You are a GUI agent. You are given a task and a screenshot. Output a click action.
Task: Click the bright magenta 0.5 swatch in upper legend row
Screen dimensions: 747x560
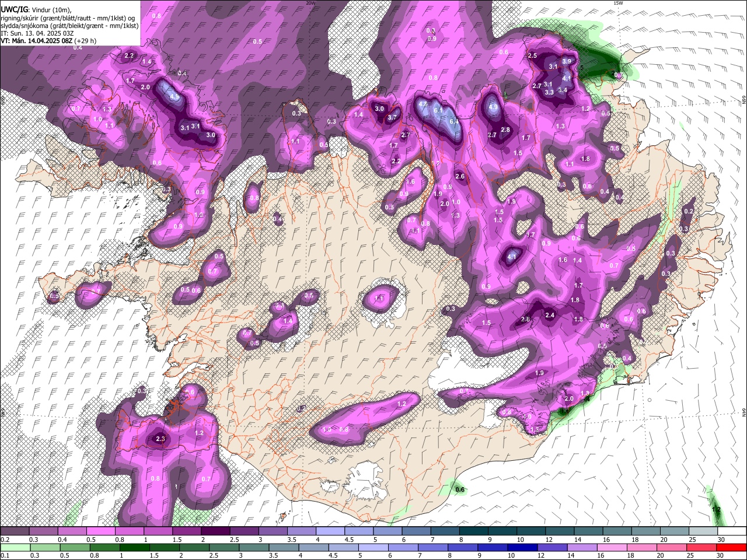coord(100,531)
